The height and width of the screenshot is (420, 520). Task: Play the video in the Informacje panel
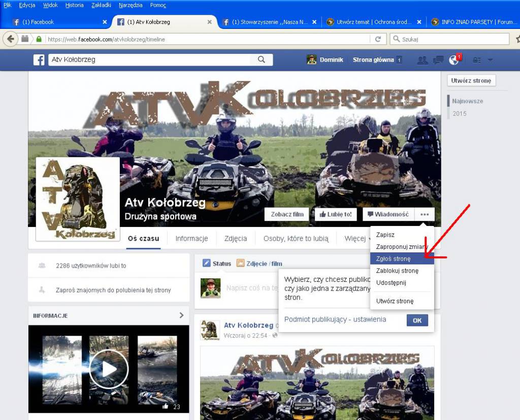click(109, 369)
